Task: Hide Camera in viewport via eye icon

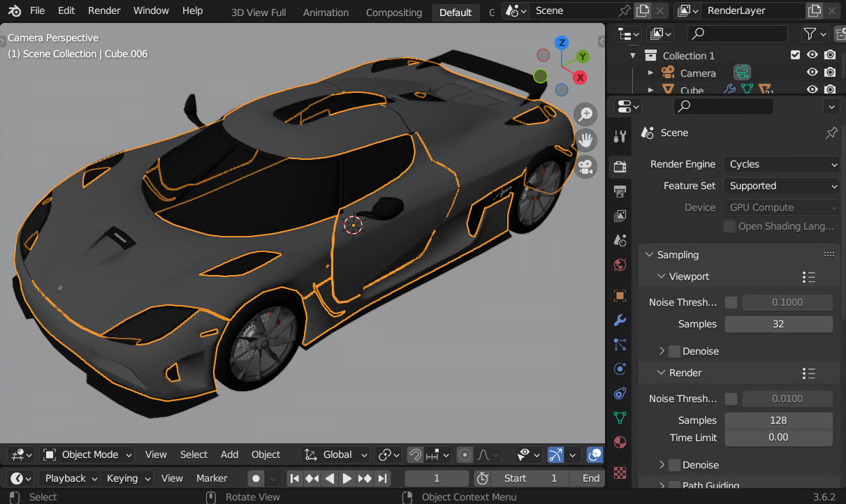Action: pyautogui.click(x=812, y=73)
